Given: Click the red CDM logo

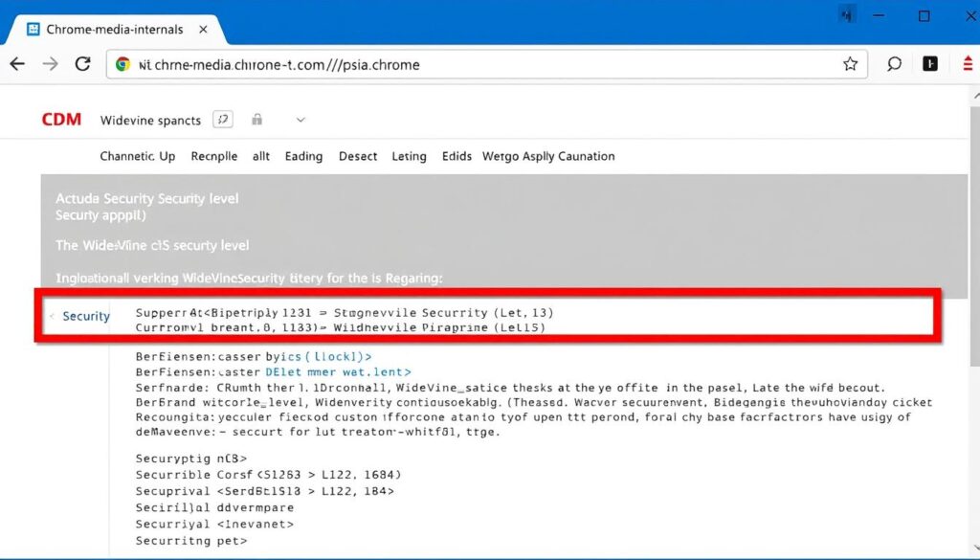Looking at the screenshot, I should [x=60, y=119].
